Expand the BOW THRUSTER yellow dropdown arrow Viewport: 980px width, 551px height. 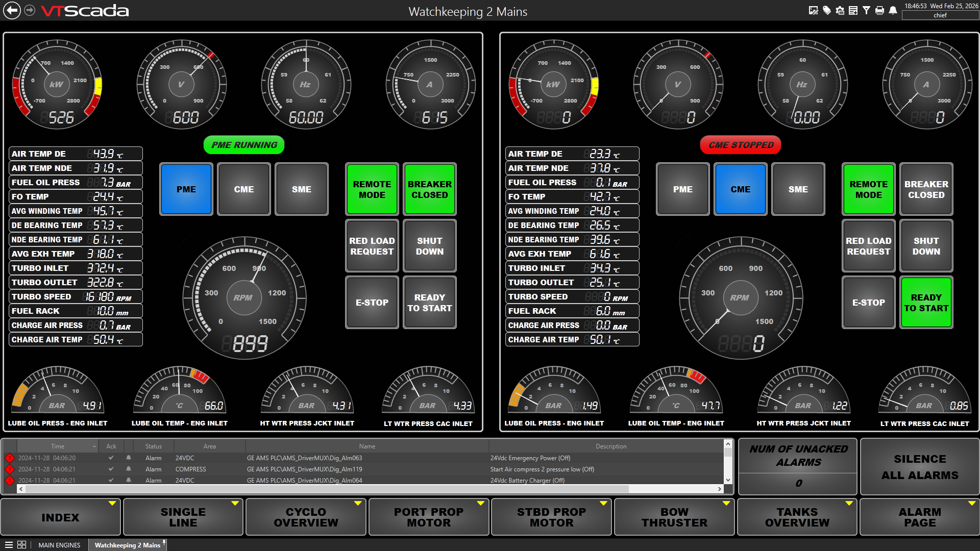tap(726, 504)
